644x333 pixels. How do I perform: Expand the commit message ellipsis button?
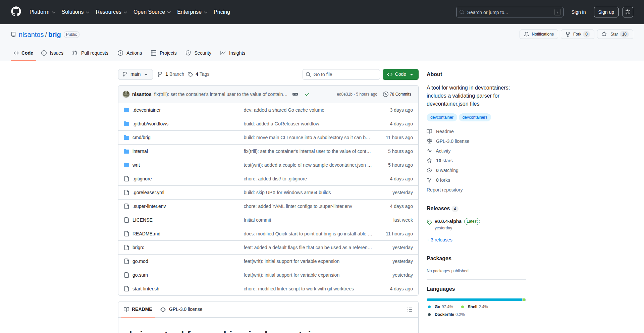pos(295,94)
